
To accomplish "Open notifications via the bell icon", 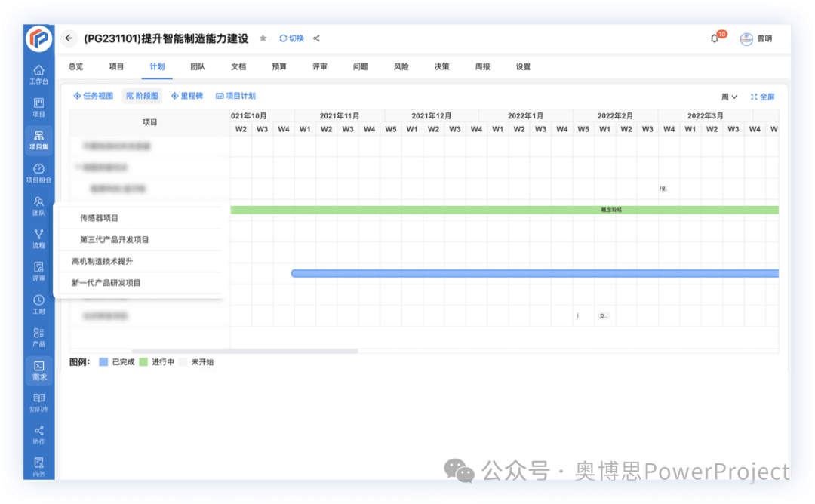I will click(713, 38).
